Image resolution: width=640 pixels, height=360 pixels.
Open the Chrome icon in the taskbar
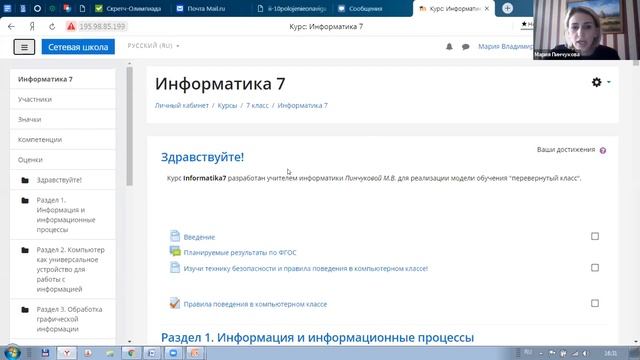(131, 353)
